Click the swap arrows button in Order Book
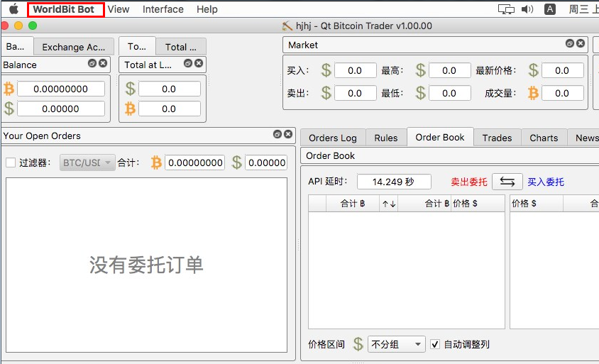 [507, 182]
